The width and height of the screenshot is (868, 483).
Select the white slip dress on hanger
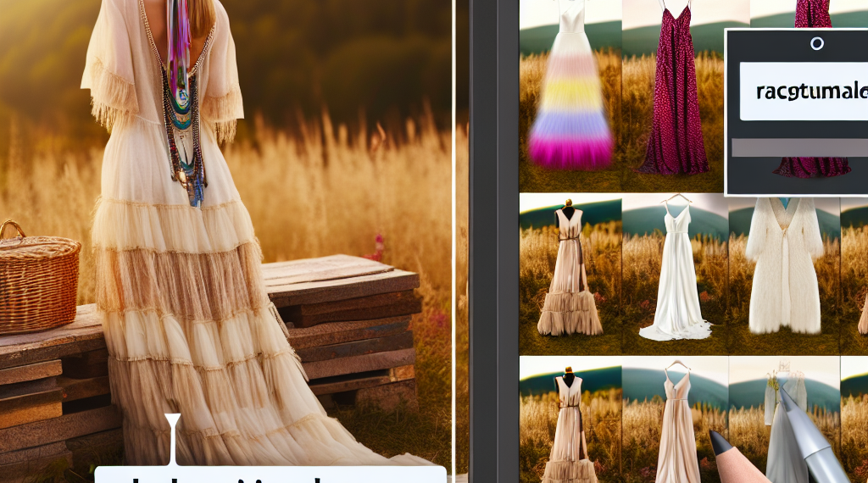pyautogui.click(x=676, y=274)
